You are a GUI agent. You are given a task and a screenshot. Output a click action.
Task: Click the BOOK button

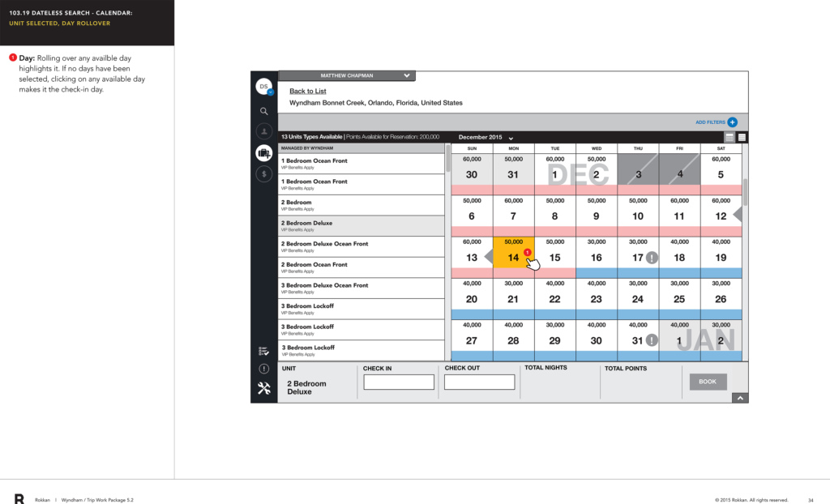click(x=708, y=382)
